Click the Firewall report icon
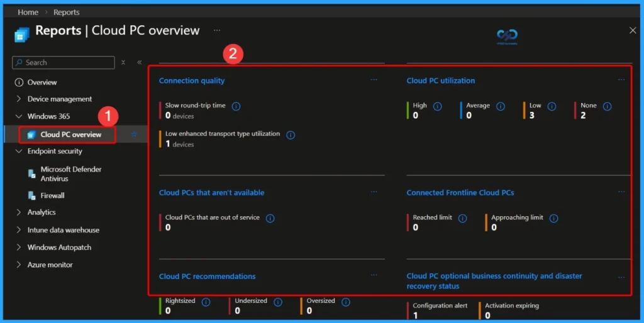 coord(31,196)
